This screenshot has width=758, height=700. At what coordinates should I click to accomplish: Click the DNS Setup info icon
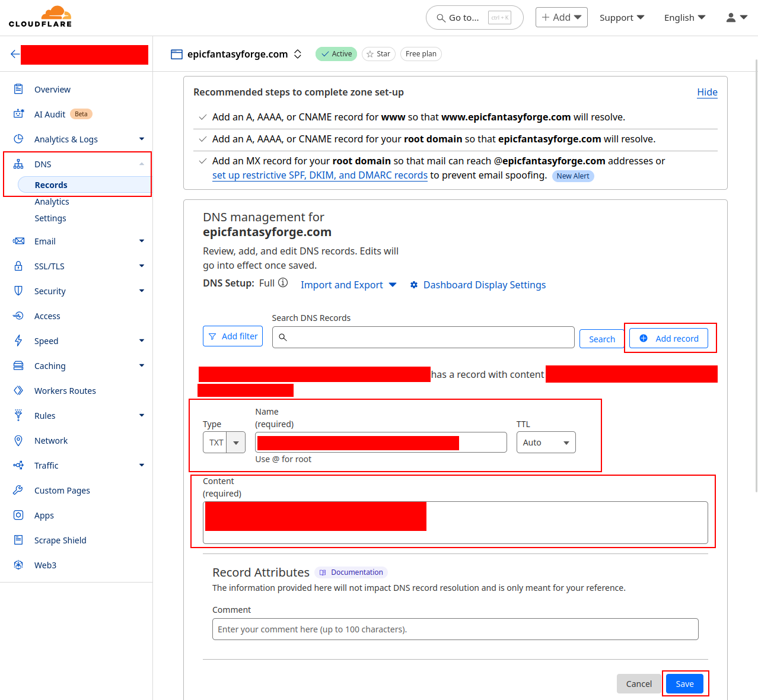coord(283,283)
